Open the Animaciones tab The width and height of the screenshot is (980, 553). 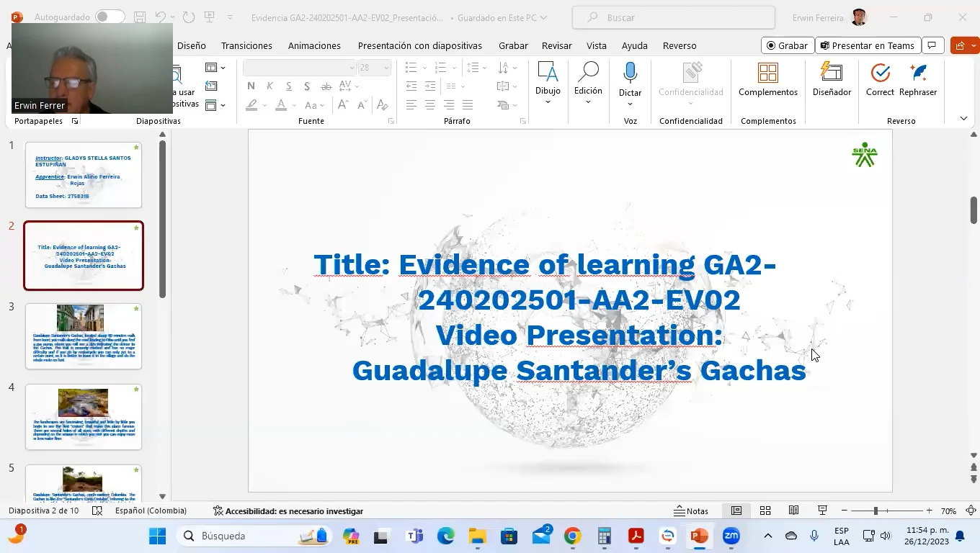click(314, 45)
